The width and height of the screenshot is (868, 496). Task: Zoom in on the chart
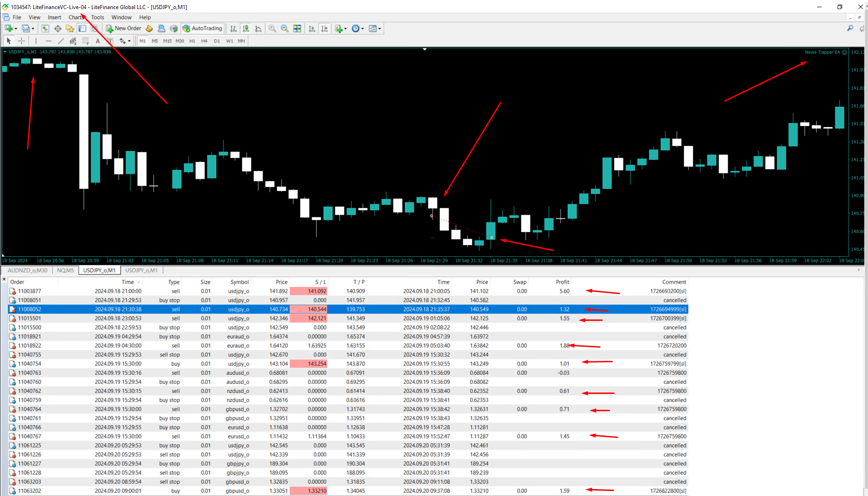point(272,29)
